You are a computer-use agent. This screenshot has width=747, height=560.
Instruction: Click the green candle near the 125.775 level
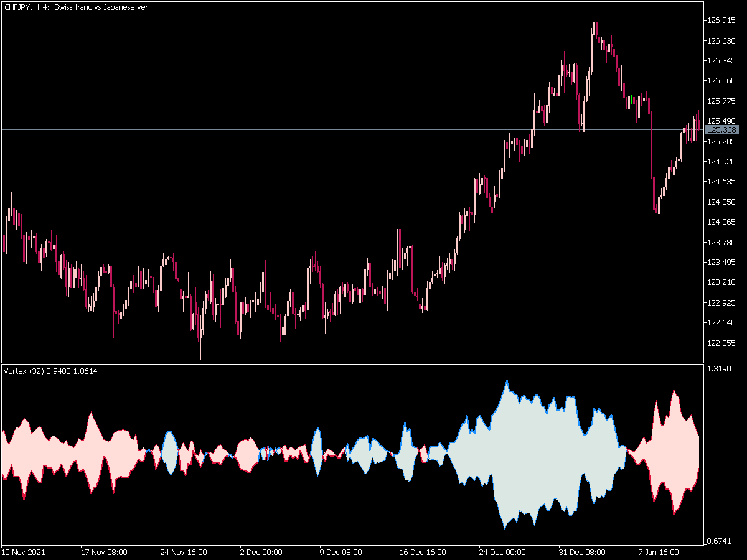coord(631,100)
